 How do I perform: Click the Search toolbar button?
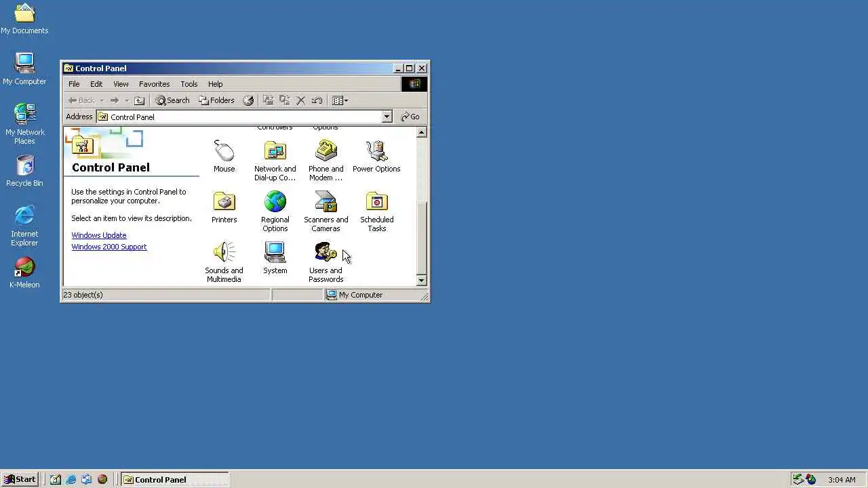coord(172,100)
